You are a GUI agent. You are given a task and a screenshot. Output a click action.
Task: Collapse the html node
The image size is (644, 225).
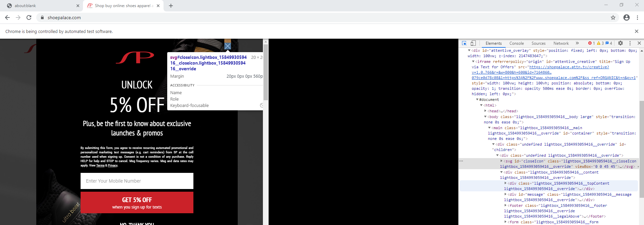pyautogui.click(x=481, y=105)
